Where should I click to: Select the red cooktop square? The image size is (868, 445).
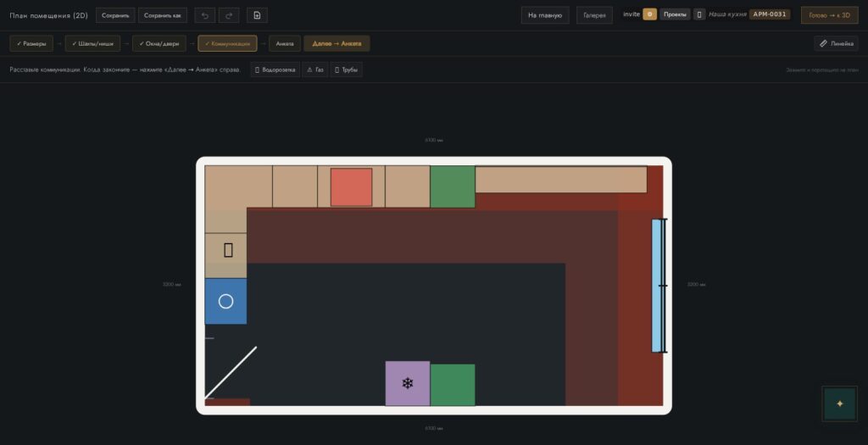point(352,187)
